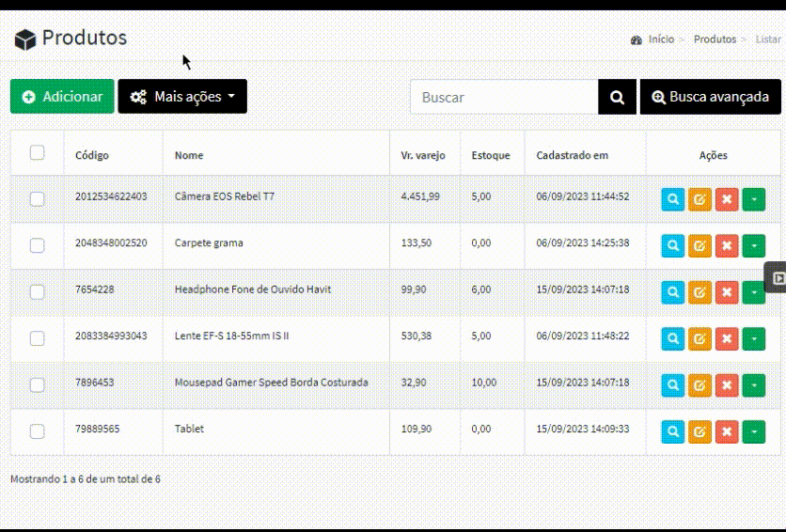Check the box for Câmera EOS Rebel T7
The width and height of the screenshot is (786, 532).
click(37, 199)
